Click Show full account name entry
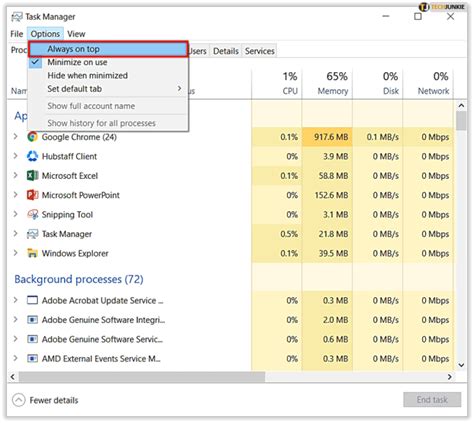 pyautogui.click(x=108, y=106)
